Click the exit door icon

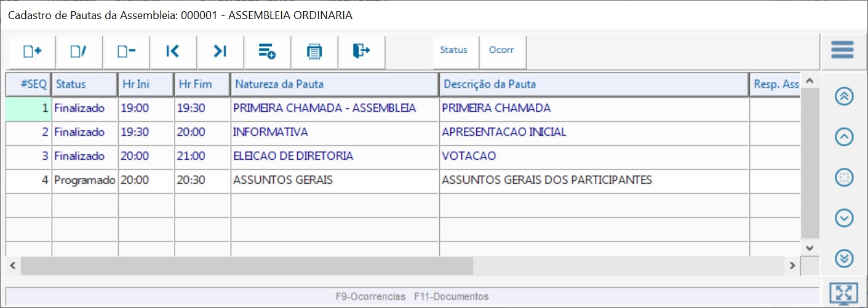361,52
